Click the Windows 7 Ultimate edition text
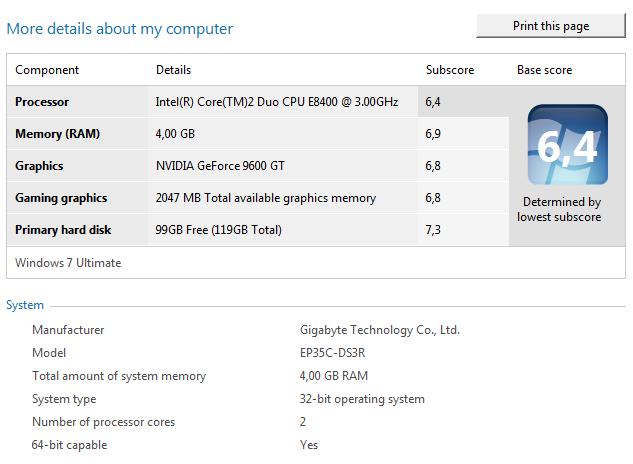The height and width of the screenshot is (464, 633). coord(68,263)
